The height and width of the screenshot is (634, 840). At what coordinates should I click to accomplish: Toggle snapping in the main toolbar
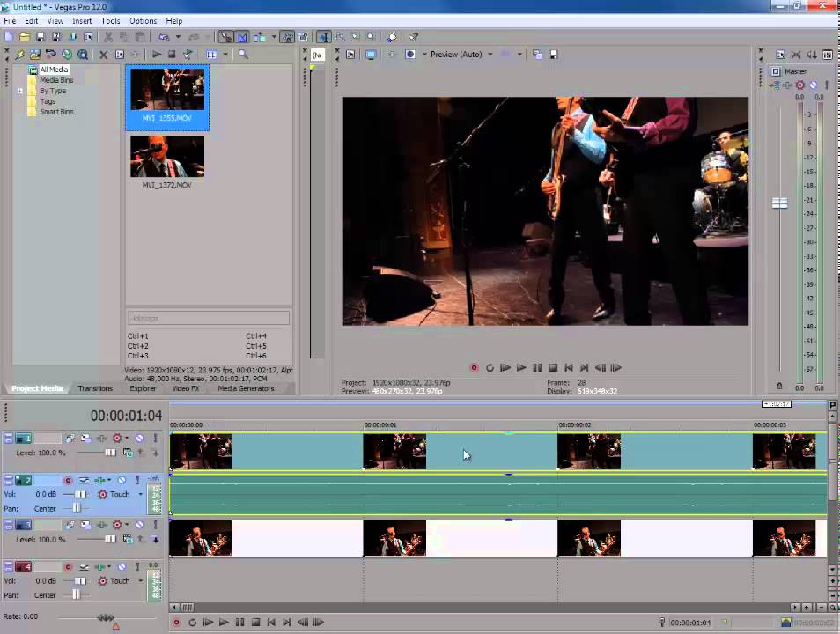click(226, 37)
